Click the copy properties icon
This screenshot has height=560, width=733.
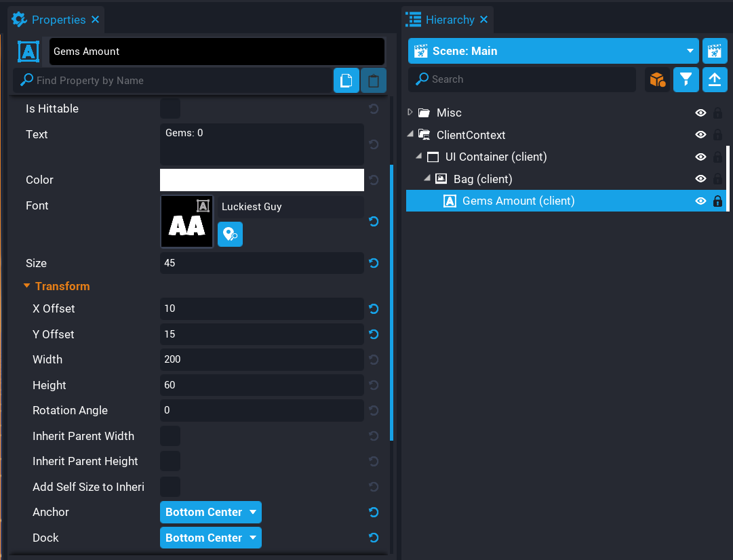click(346, 81)
